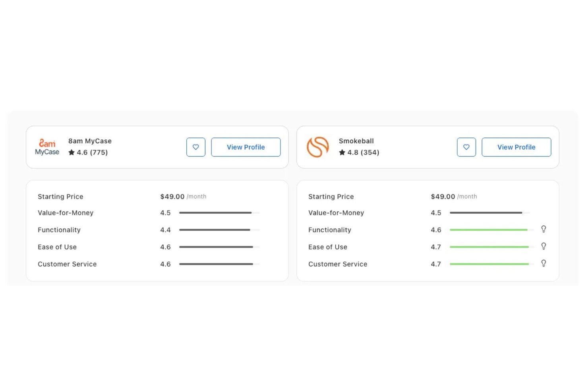The height and width of the screenshot is (392, 588).
Task: Click the Smokeball Functionality label
Action: (330, 230)
